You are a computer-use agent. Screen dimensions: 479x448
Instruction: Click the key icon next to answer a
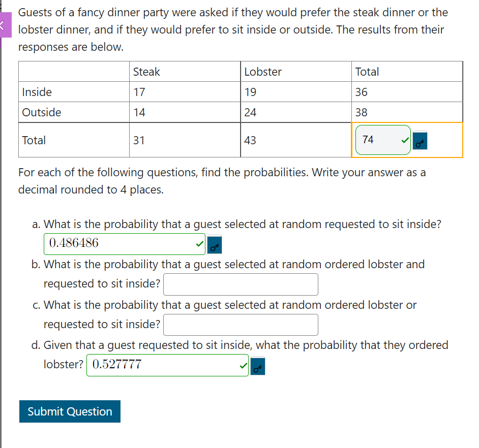(215, 244)
